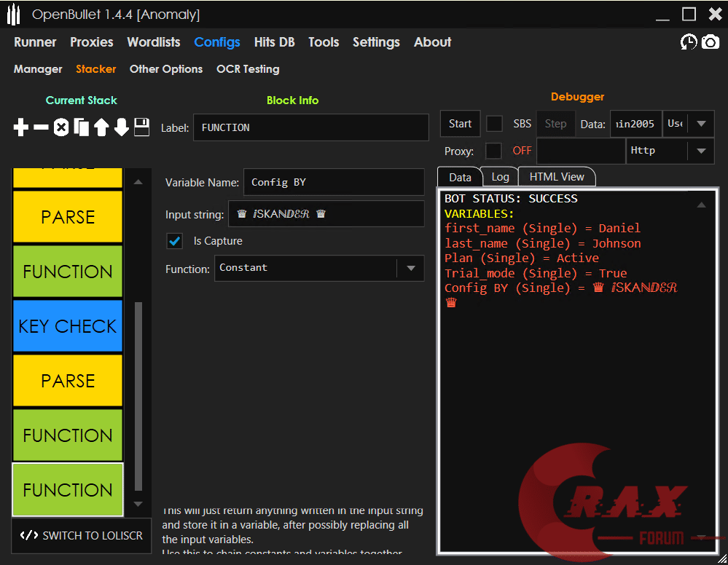Image resolution: width=728 pixels, height=565 pixels.
Task: Open the Hits DB menu
Action: point(275,42)
